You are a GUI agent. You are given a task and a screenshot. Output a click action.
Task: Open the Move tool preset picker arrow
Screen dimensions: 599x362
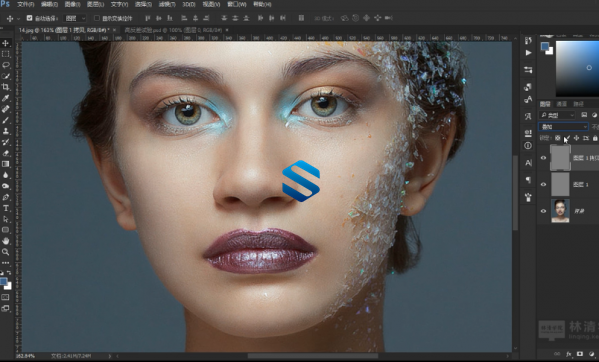18,18
